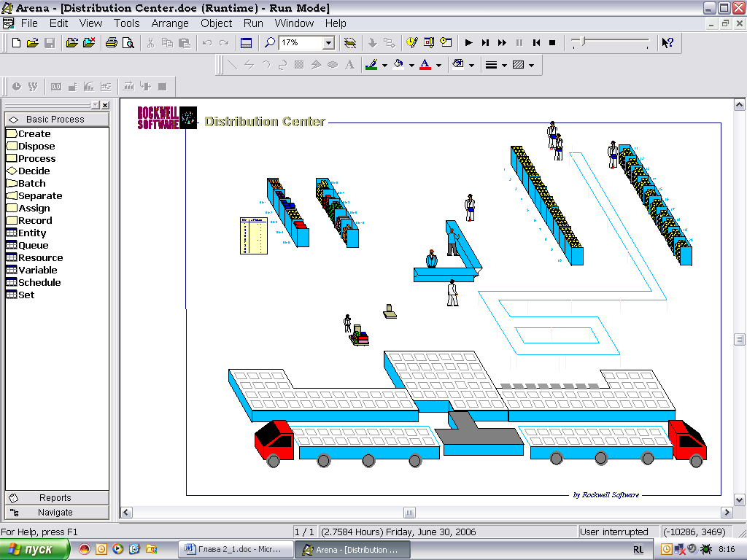Image resolution: width=747 pixels, height=560 pixels.
Task: Click the Save disk icon
Action: pyautogui.click(x=50, y=43)
